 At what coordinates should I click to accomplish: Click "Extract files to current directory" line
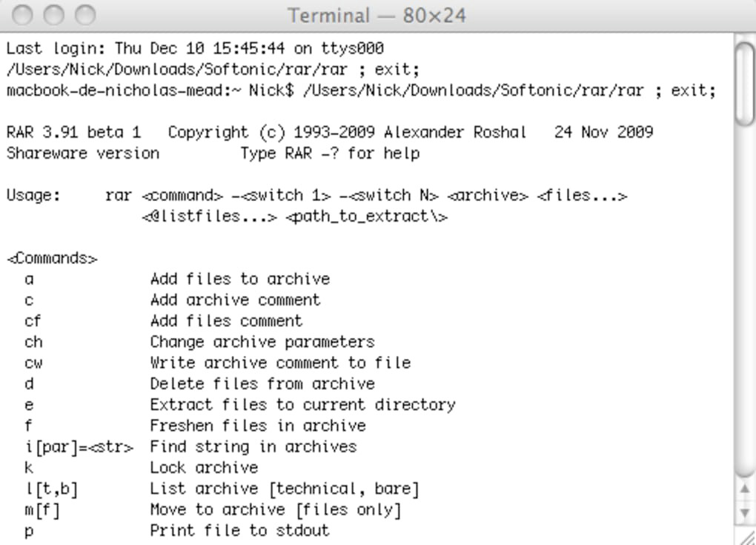tap(302, 405)
